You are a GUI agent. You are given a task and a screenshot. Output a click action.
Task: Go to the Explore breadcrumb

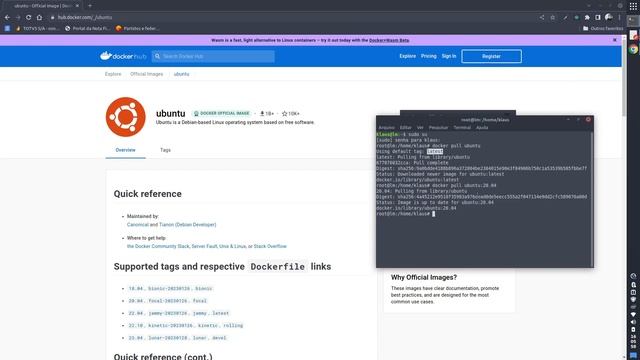click(x=113, y=74)
